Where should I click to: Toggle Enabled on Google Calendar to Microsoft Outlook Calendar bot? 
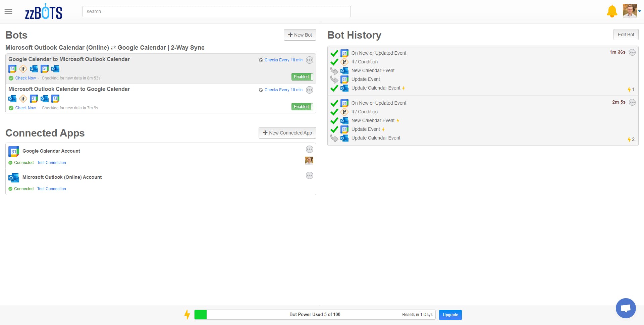[x=302, y=77]
